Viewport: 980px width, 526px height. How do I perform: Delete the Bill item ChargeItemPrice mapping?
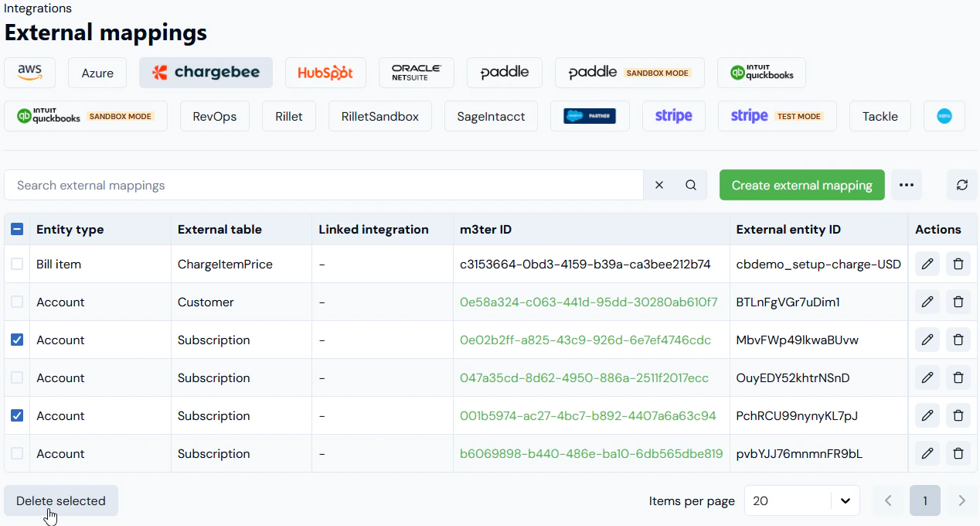point(958,264)
